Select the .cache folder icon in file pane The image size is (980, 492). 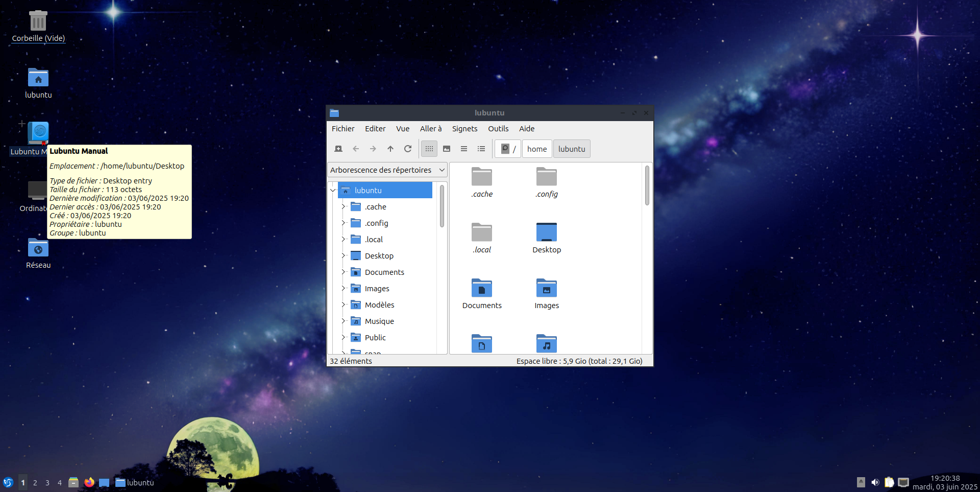point(481,177)
